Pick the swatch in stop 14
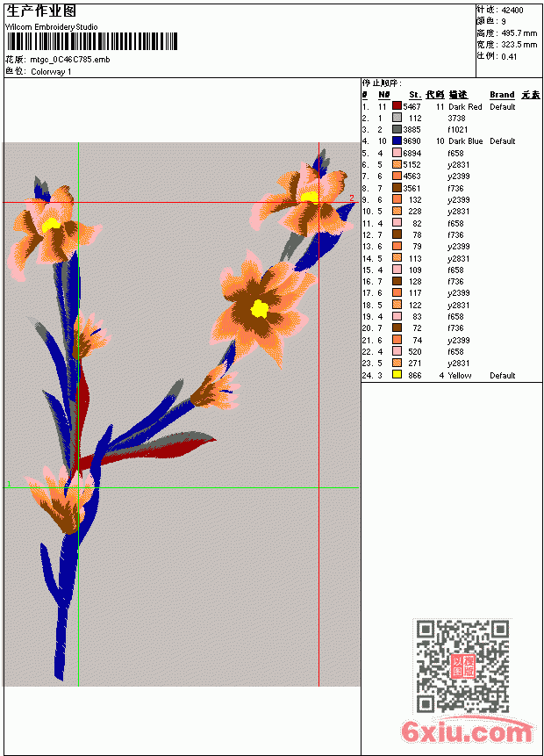The width and height of the screenshot is (544, 756). [x=397, y=258]
